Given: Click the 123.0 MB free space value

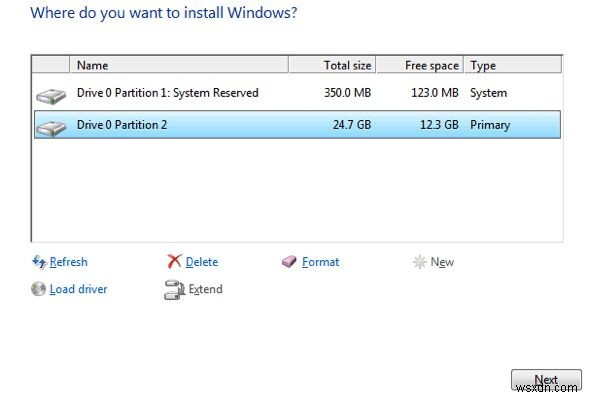Looking at the screenshot, I should [435, 93].
